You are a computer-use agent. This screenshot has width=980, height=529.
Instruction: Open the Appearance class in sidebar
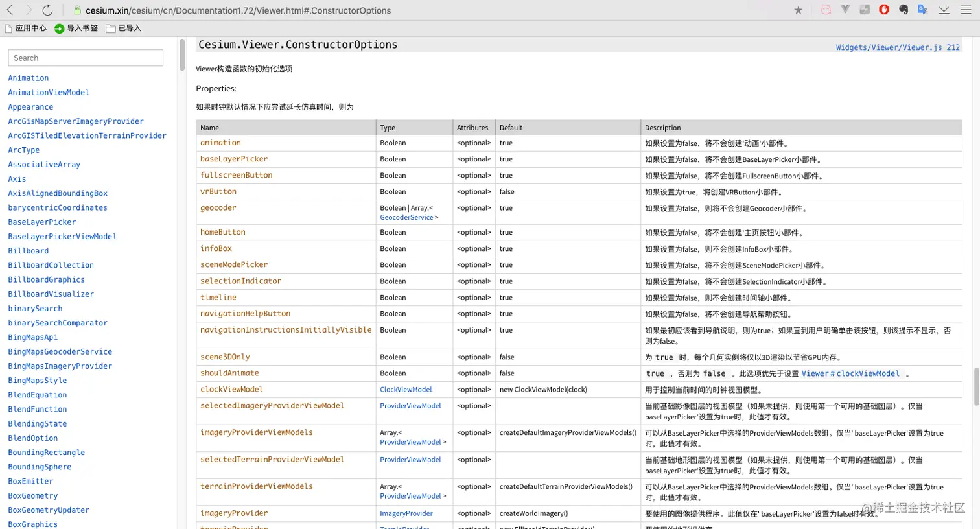coord(30,107)
